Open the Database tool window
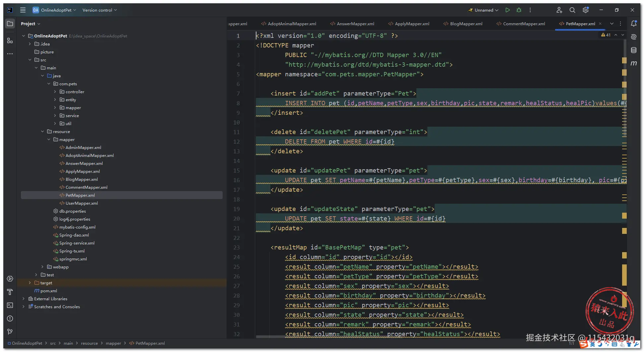The height and width of the screenshot is (352, 644). 634,50
